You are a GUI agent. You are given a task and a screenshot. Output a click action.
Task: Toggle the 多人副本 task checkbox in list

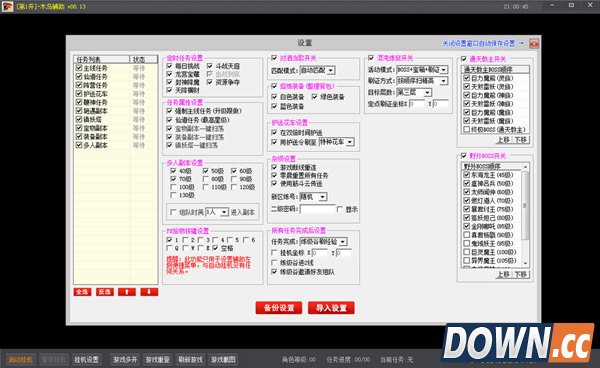click(79, 145)
